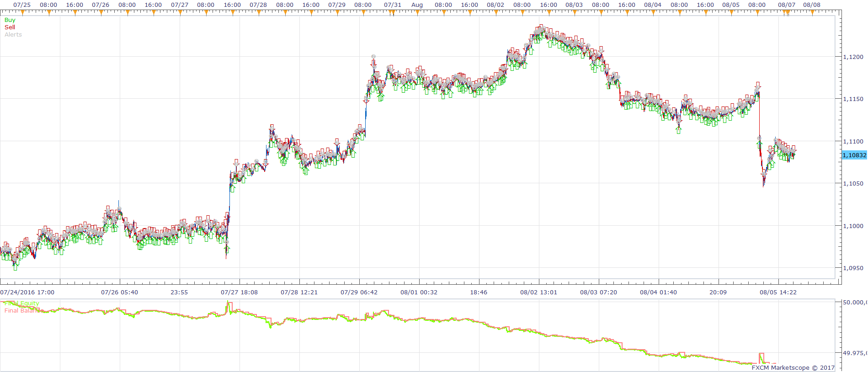Screen dimensions: 868x372
Task: Select the Final Equity legend label
Action: 22,303
